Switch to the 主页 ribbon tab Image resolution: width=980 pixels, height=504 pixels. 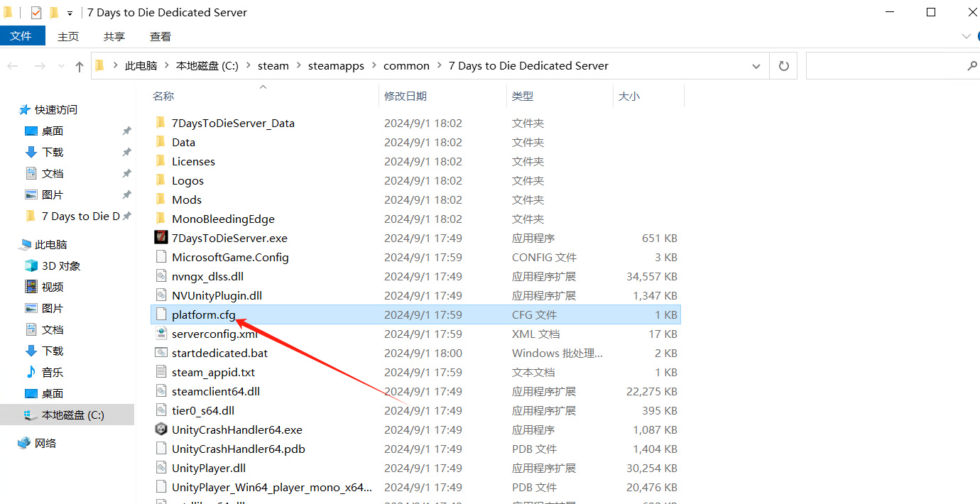click(x=68, y=36)
